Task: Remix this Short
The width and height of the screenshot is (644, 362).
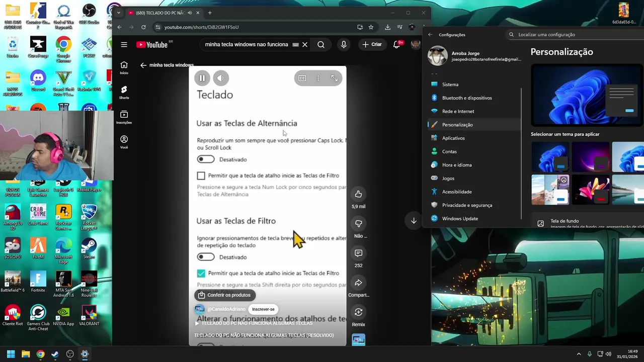Action: coord(358,312)
